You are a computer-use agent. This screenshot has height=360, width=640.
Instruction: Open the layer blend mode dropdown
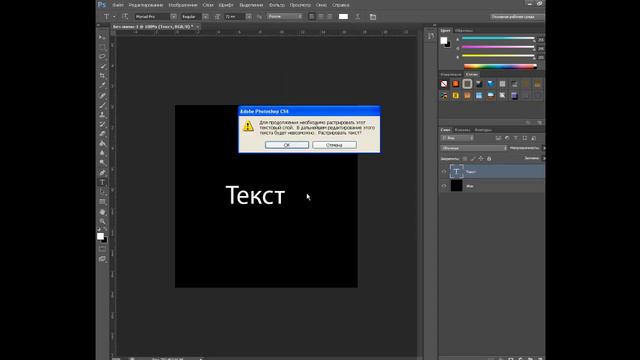click(x=474, y=148)
